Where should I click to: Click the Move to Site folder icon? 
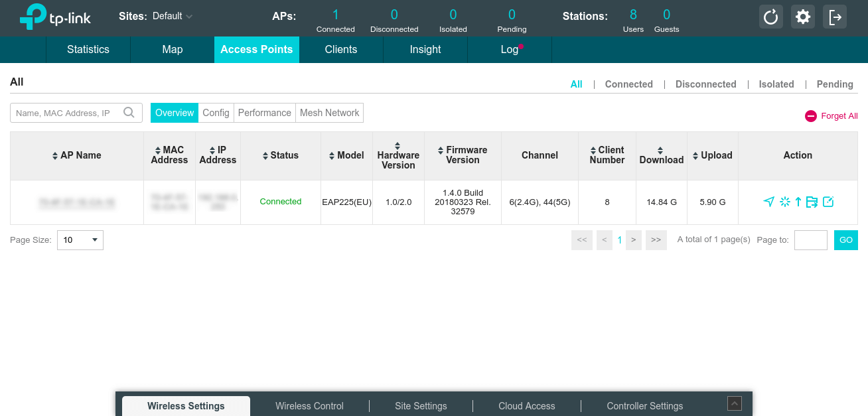tap(812, 202)
